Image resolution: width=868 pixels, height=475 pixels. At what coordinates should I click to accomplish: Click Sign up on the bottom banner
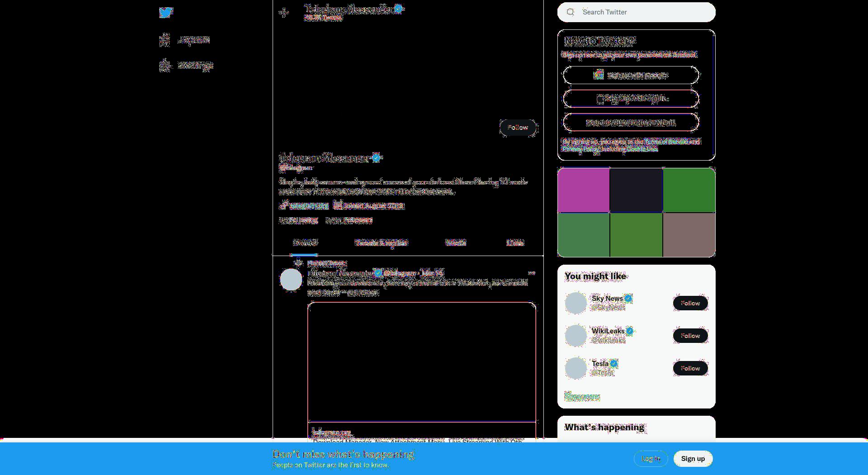coord(693,459)
